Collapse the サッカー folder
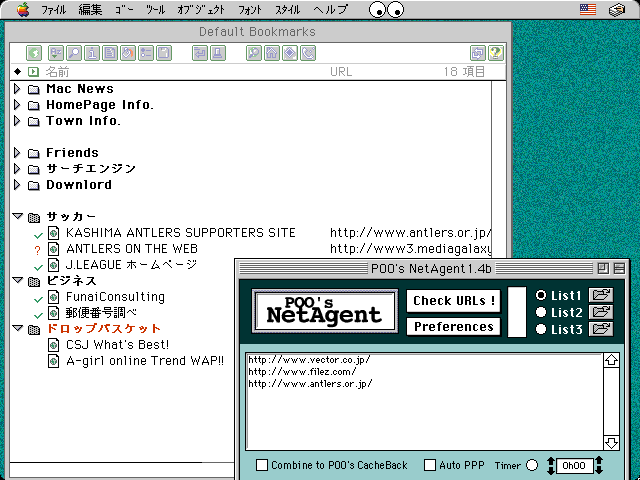640x480 pixels. click(x=18, y=216)
